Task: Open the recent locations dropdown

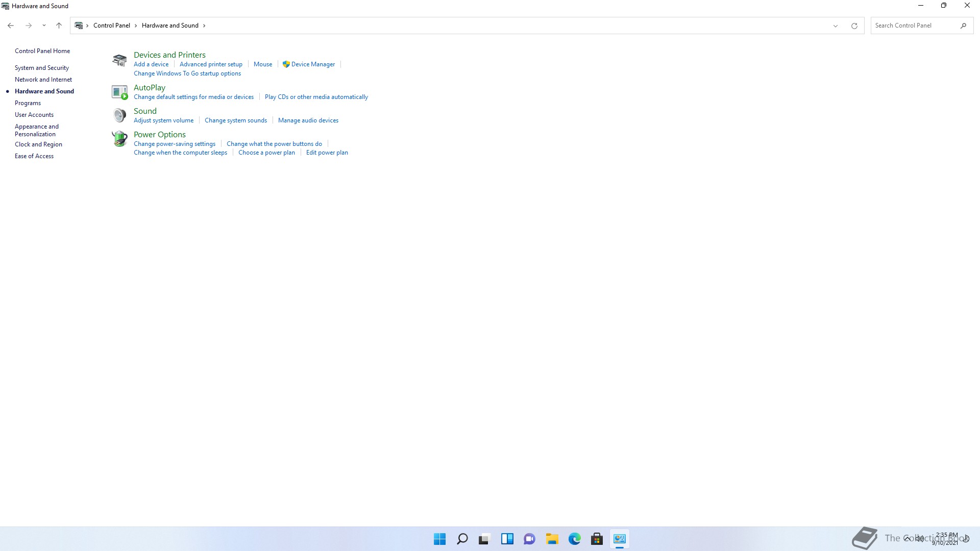Action: pyautogui.click(x=44, y=26)
